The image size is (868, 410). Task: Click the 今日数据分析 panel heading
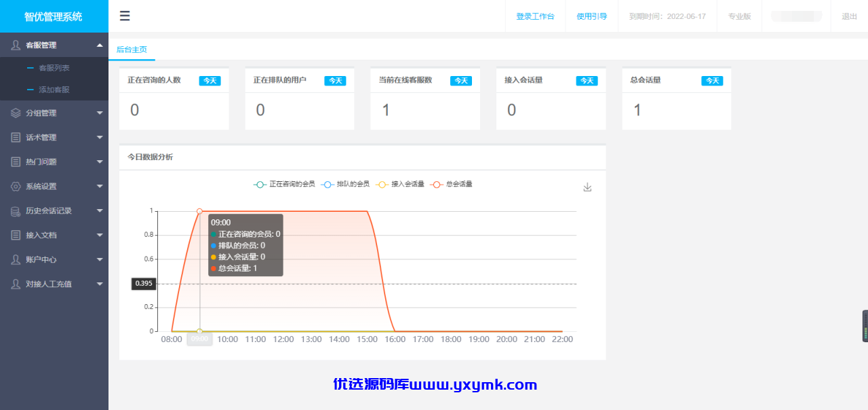[150, 157]
